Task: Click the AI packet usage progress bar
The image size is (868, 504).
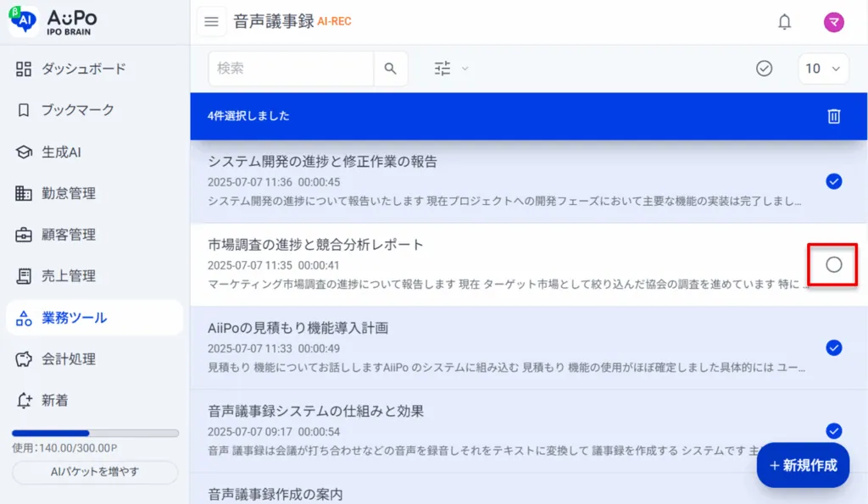Action: pyautogui.click(x=95, y=433)
